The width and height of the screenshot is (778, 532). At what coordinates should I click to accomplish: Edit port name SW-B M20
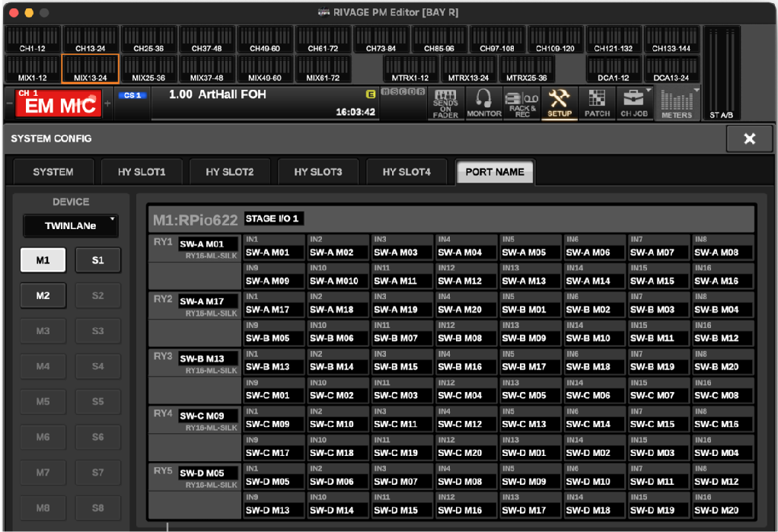[722, 367]
